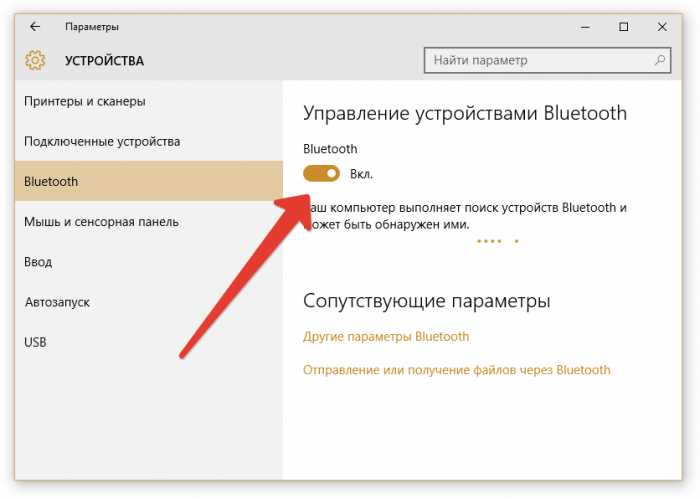Click Отправление или получение файлов через Bluetooth
Viewport: 700px width, 499px height.
click(457, 370)
